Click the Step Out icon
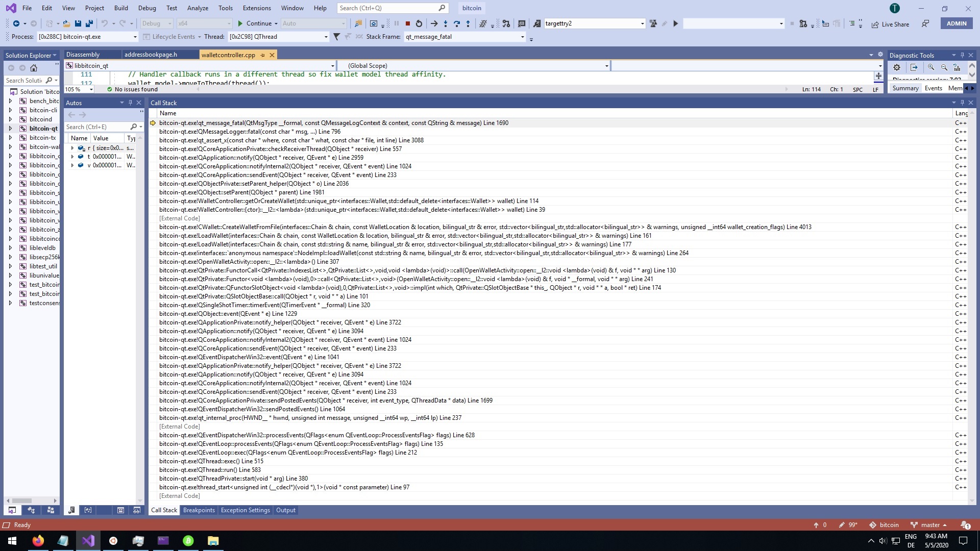Viewport: 980px width, 551px height. tap(469, 23)
